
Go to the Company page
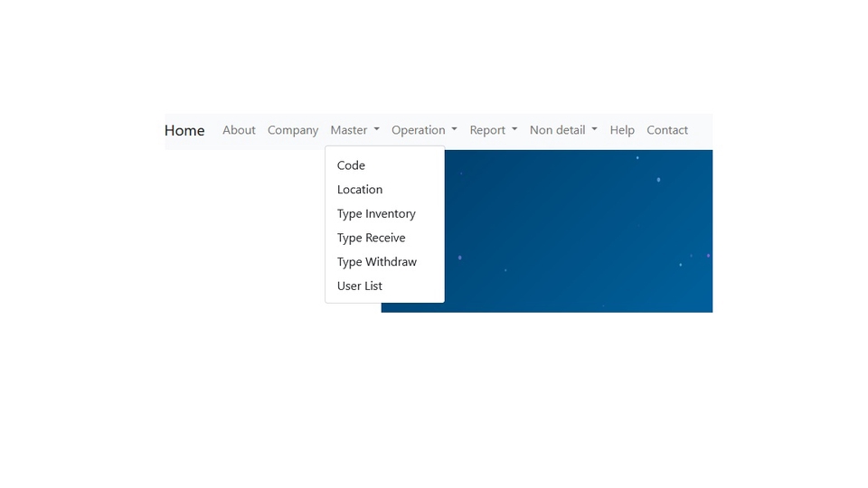(293, 130)
